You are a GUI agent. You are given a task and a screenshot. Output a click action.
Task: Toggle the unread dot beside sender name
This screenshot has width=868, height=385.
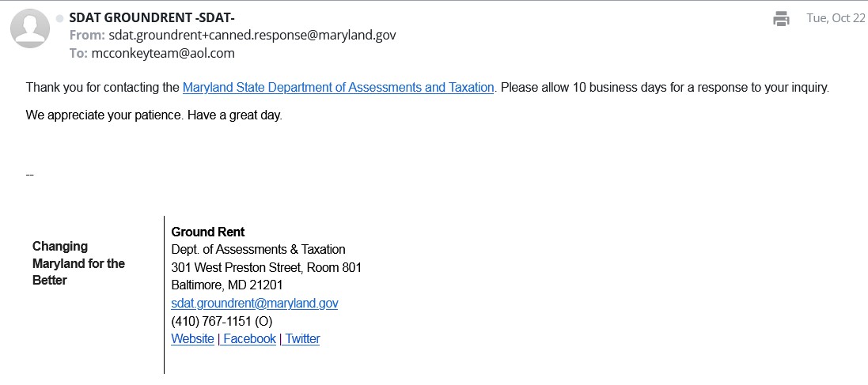click(59, 18)
